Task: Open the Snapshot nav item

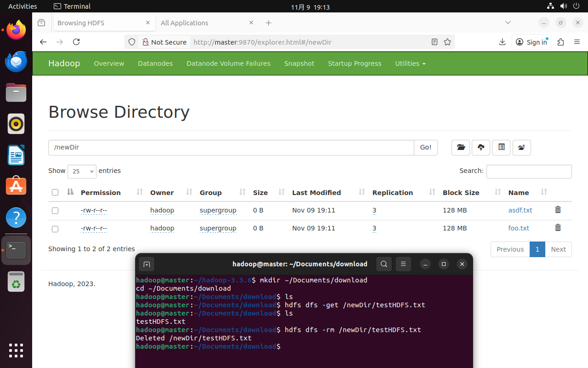Action: tap(299, 63)
